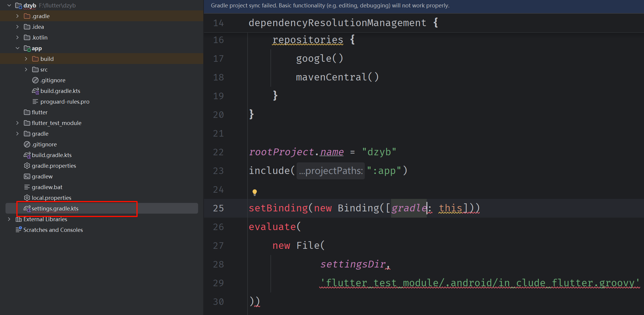This screenshot has width=644, height=315.
Task: Click the gradlew shell script icon
Action: point(27,176)
